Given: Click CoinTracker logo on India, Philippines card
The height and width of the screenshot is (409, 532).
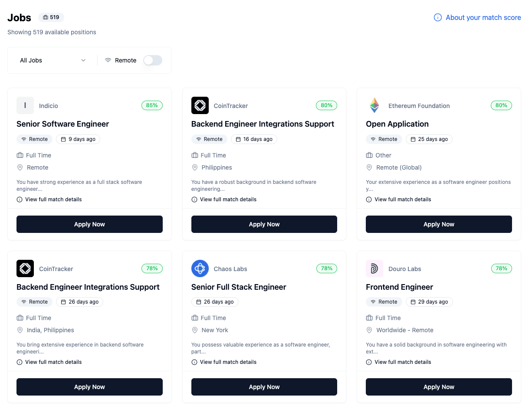Looking at the screenshot, I should click(x=25, y=268).
